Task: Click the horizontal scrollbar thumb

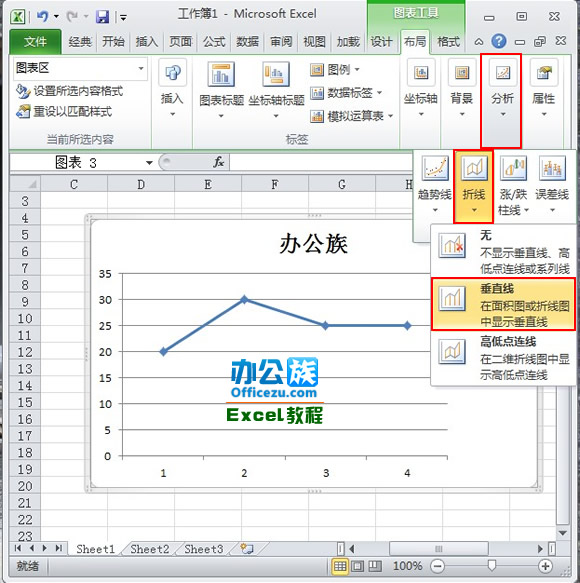Action: pyautogui.click(x=438, y=549)
